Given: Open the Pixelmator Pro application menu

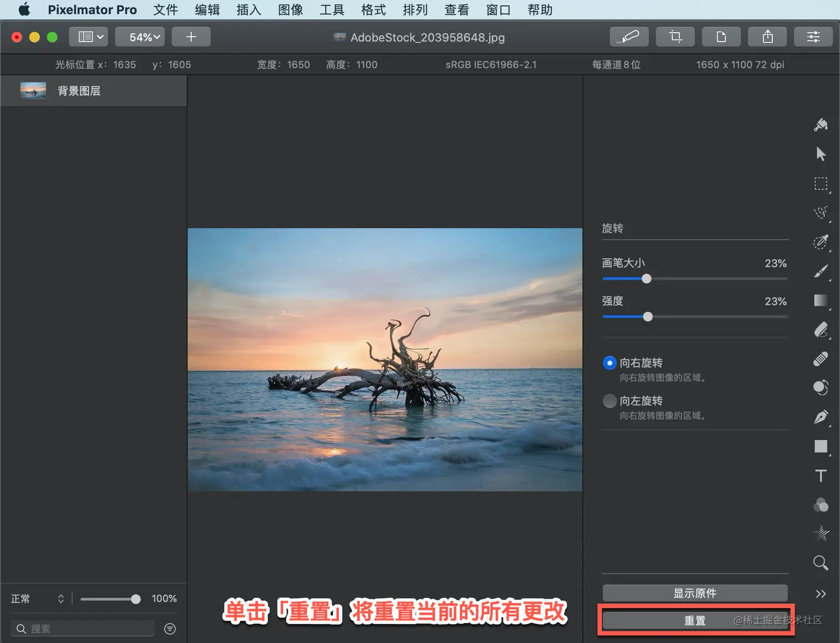Looking at the screenshot, I should [x=92, y=9].
